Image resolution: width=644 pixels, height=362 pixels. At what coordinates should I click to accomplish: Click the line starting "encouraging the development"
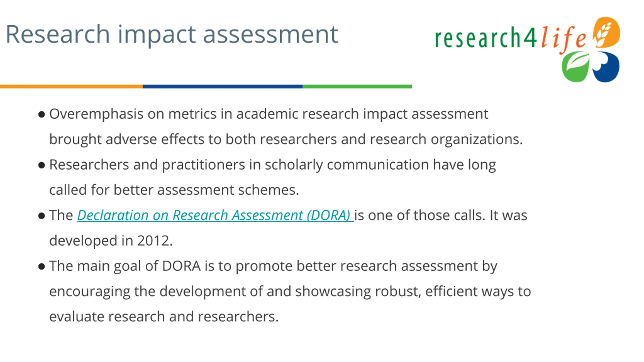[290, 291]
